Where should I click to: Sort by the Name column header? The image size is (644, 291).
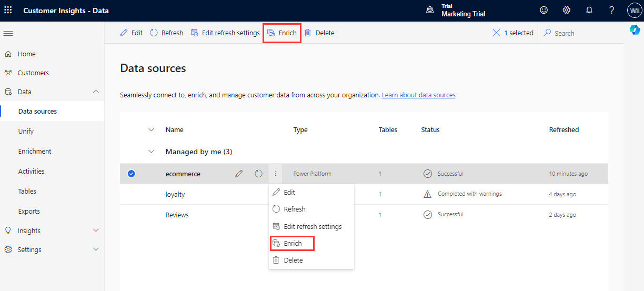[175, 129]
